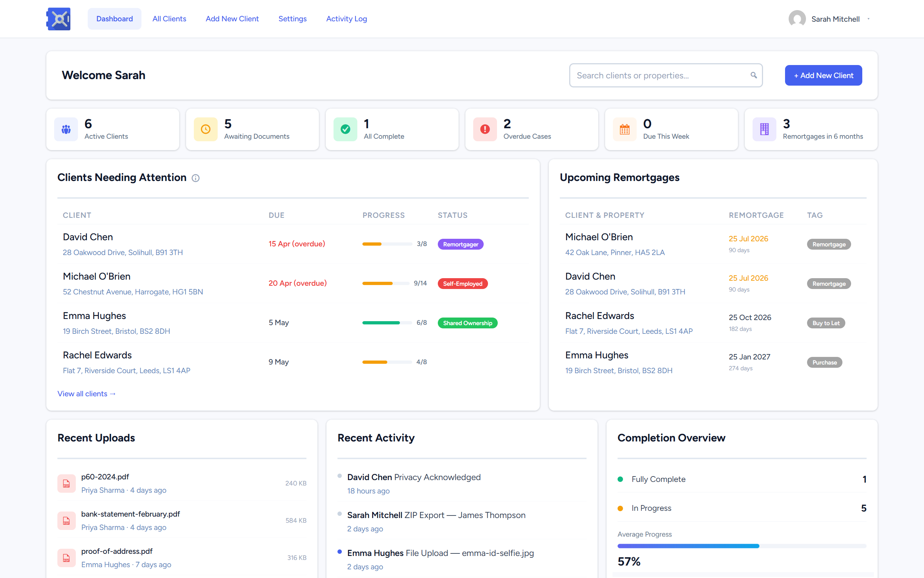Click the Active Clients people icon
This screenshot has height=578, width=924.
click(66, 129)
